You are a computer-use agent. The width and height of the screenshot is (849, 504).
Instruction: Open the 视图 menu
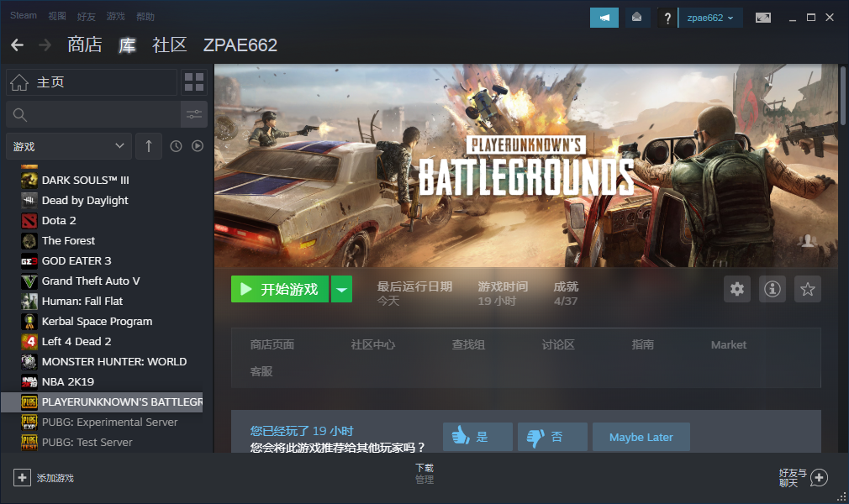pos(57,16)
